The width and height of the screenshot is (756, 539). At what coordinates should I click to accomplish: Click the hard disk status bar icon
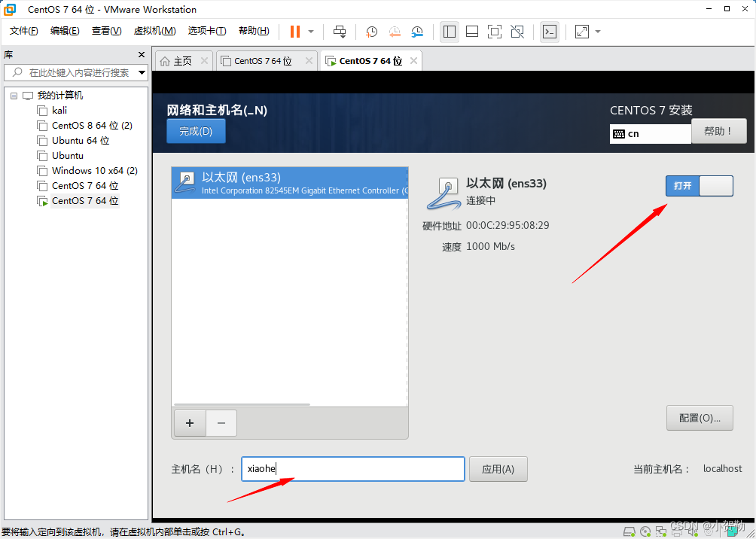629,531
